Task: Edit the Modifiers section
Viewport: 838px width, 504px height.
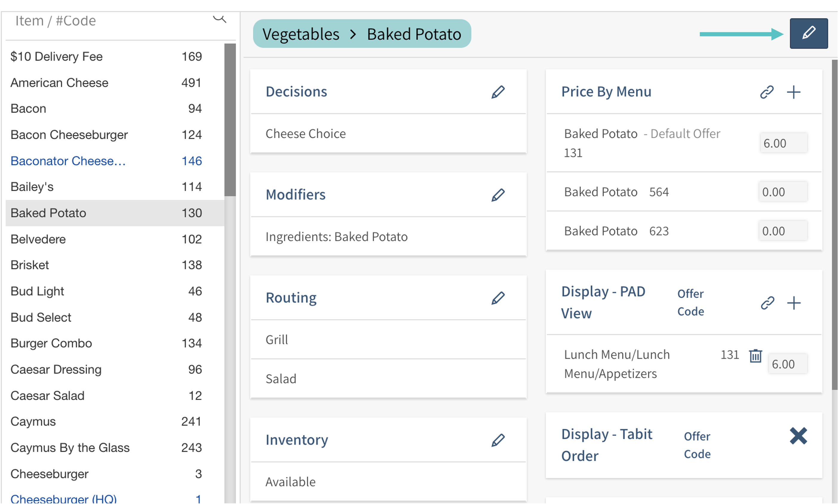Action: tap(498, 195)
